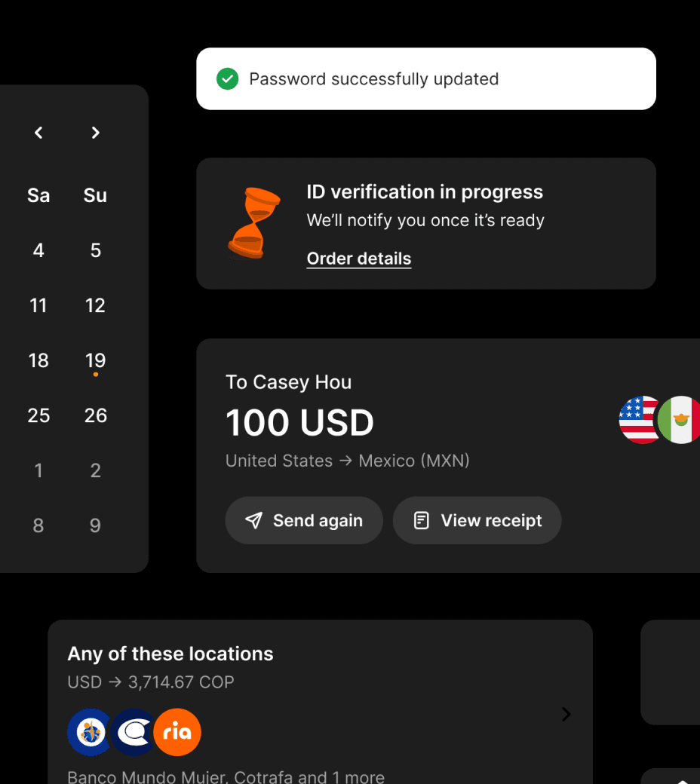Click the Banco Mundo Mujer logo
700x784 pixels.
point(89,732)
